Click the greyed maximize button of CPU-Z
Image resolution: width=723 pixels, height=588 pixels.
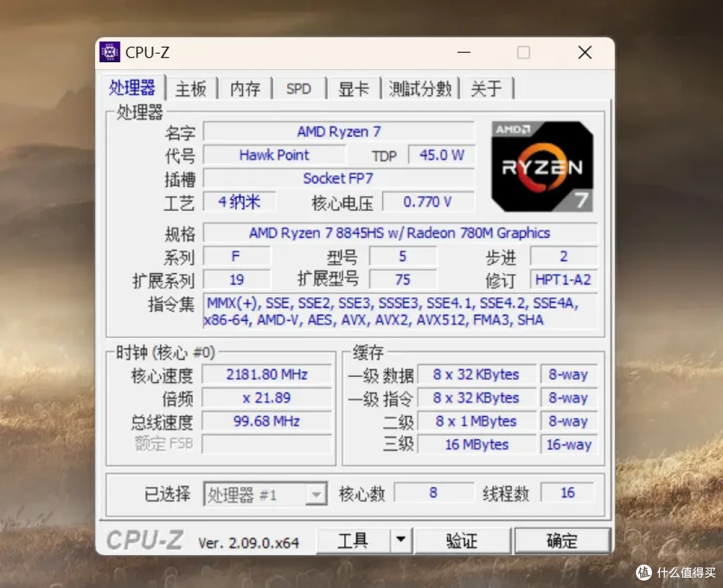[524, 53]
